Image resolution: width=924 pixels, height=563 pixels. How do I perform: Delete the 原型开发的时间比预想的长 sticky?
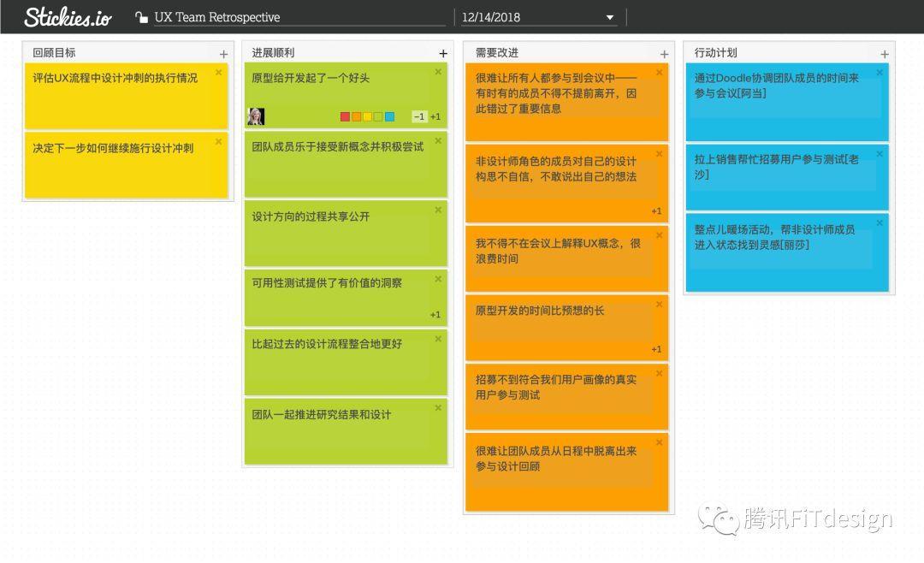click(659, 305)
